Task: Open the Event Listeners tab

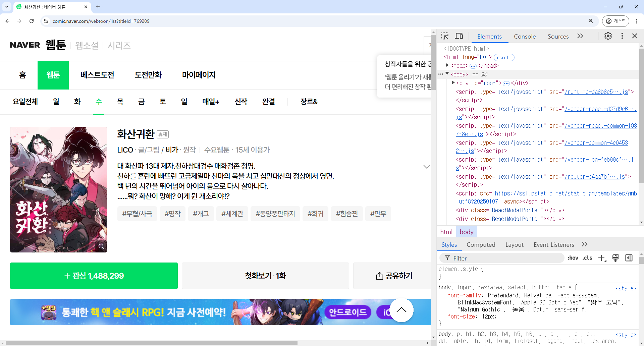Action: (554, 244)
